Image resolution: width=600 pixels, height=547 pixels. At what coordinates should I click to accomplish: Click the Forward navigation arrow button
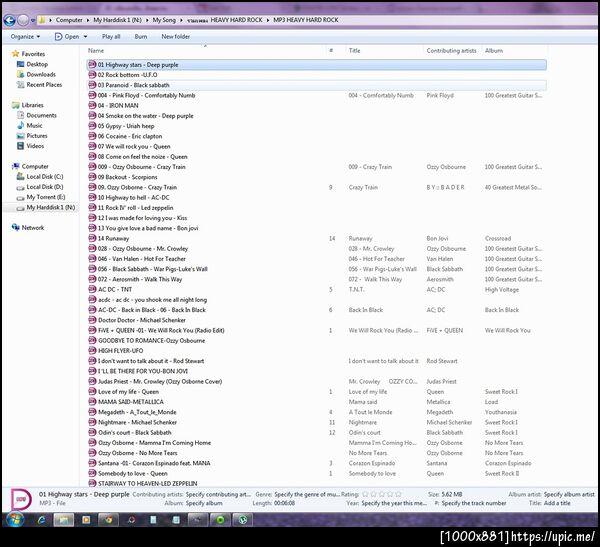[x=23, y=20]
